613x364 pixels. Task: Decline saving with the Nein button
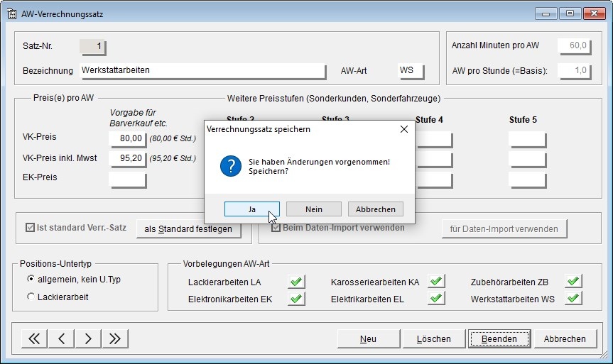[313, 209]
